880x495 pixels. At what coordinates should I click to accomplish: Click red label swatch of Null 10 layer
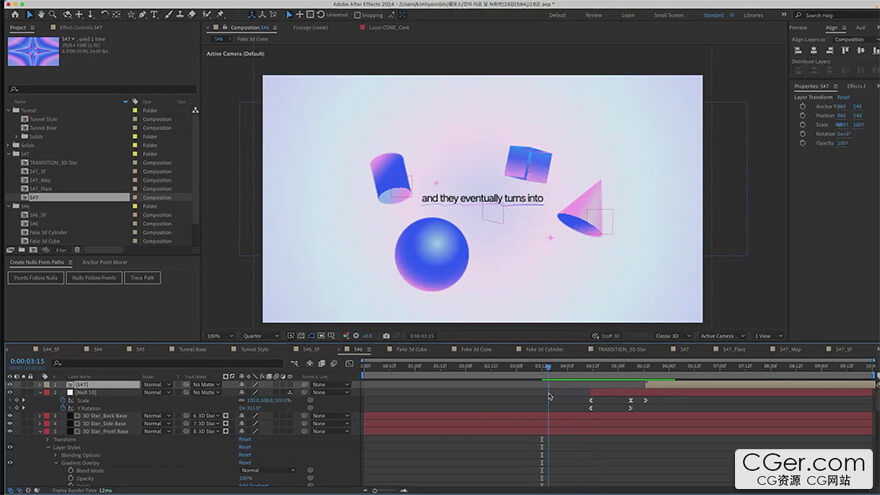[47, 392]
